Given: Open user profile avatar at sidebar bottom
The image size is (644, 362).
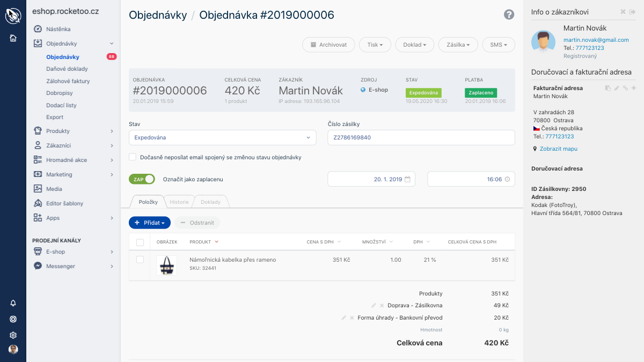Looking at the screenshot, I should pyautogui.click(x=13, y=350).
